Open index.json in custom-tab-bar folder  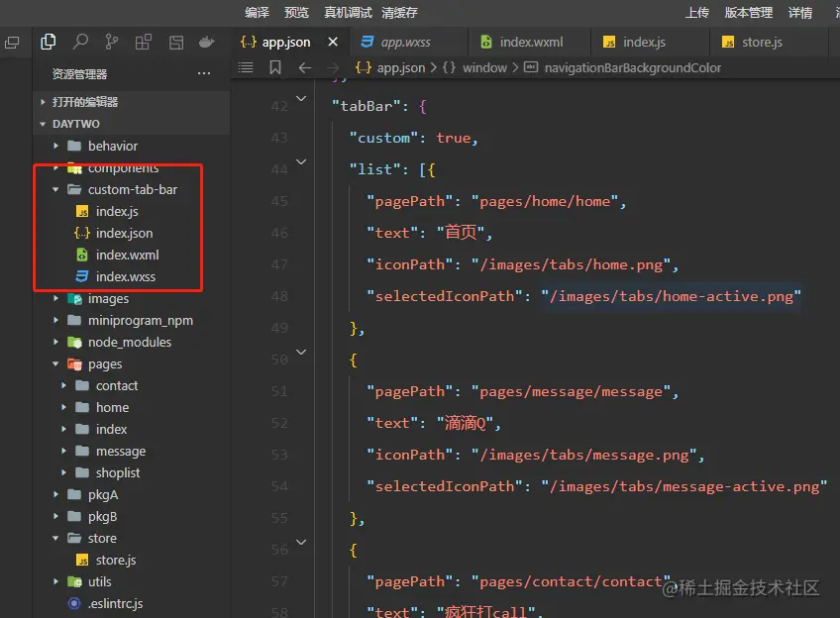click(131, 233)
